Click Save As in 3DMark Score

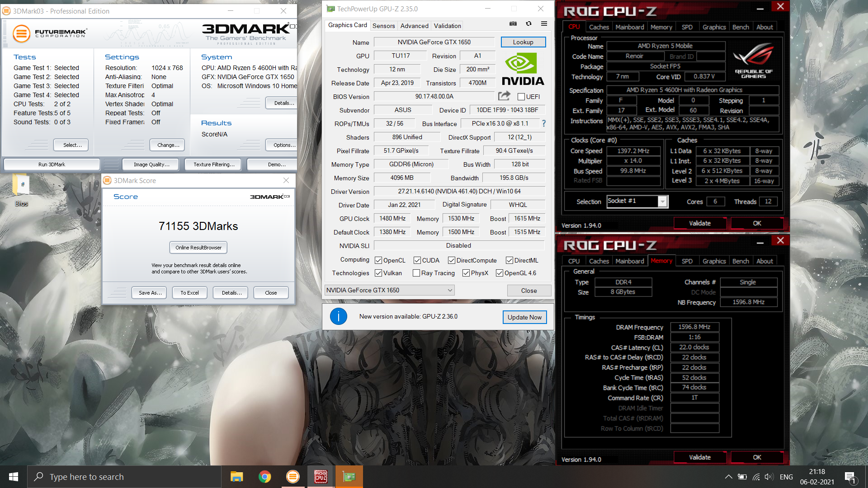150,293
